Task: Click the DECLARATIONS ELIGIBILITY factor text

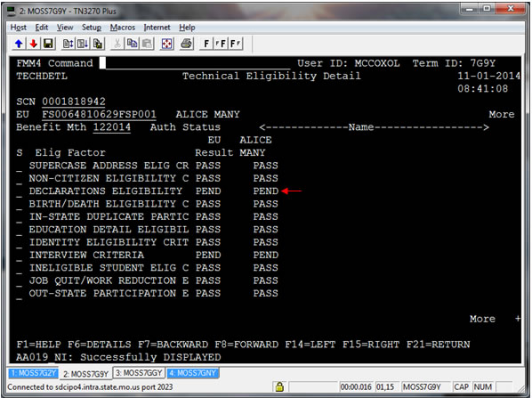Action: tap(106, 191)
